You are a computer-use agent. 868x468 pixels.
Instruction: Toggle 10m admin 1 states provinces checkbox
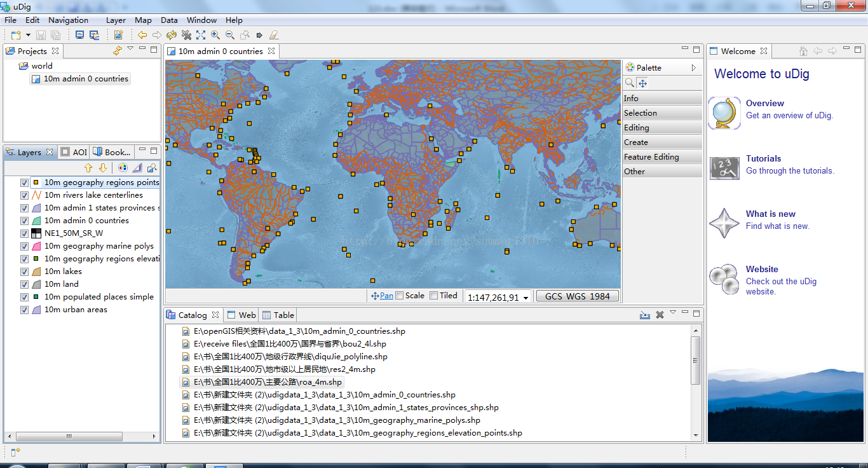click(x=24, y=208)
